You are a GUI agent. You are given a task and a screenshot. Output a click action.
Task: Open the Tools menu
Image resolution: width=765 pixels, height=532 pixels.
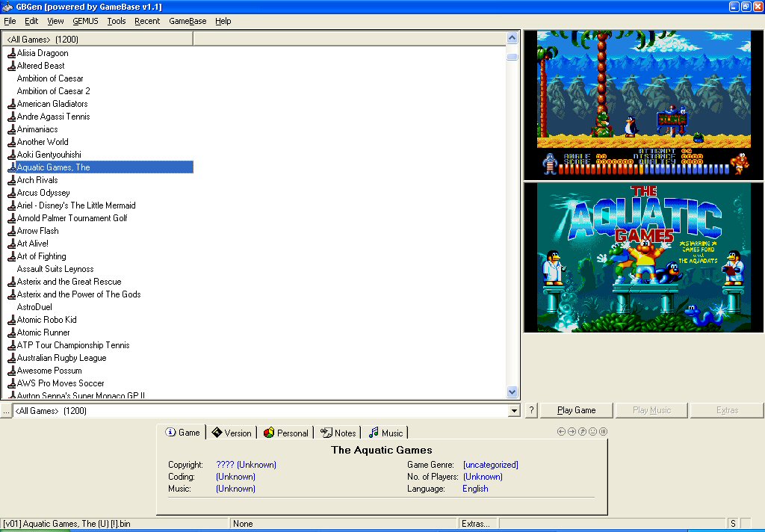(x=117, y=21)
